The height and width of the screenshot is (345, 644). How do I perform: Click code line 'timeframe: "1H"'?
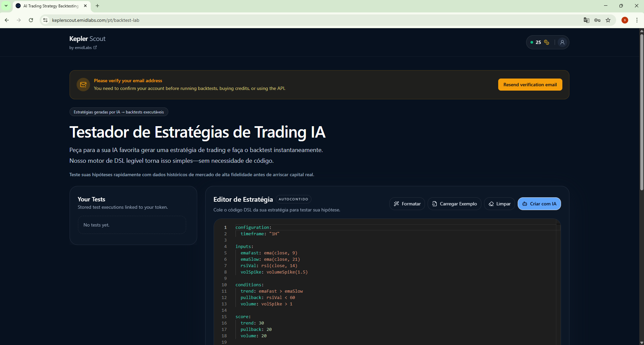tap(260, 234)
